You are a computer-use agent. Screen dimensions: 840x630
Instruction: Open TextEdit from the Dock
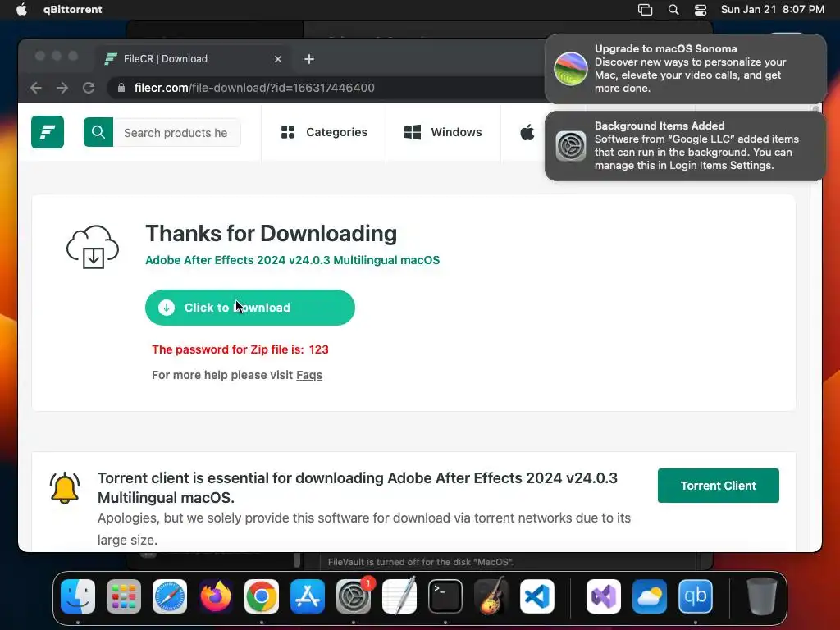tap(399, 596)
